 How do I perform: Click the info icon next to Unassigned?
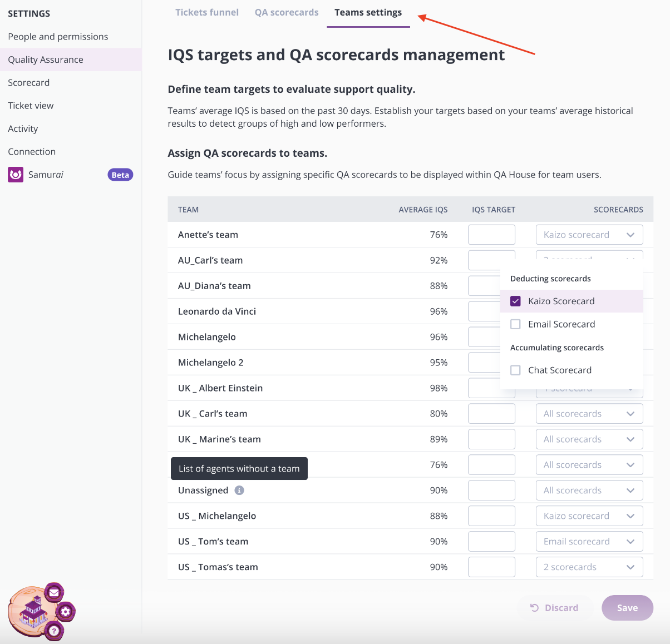point(239,491)
